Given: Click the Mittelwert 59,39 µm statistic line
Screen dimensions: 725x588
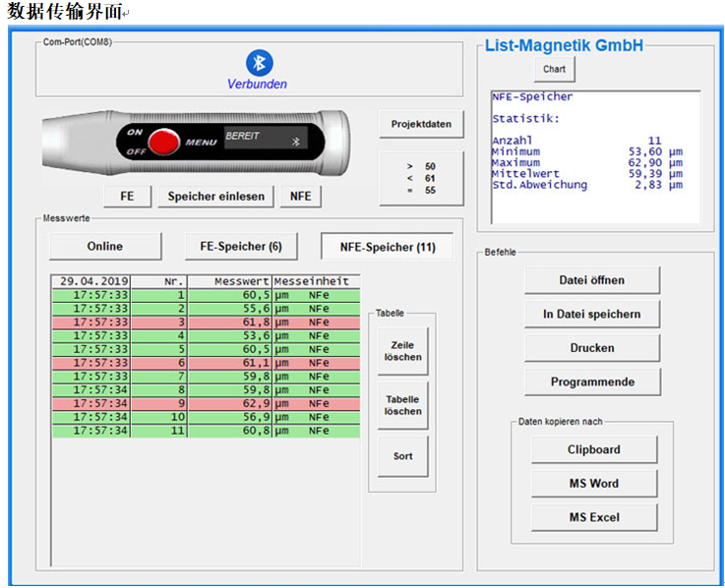Looking at the screenshot, I should [587, 174].
